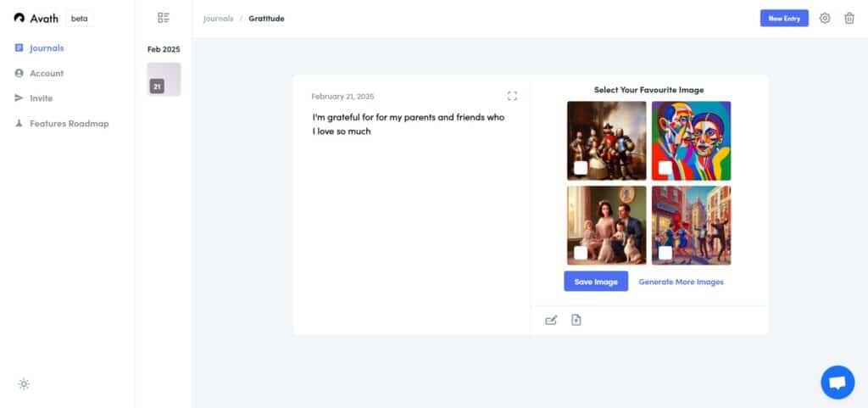Screen dimensions: 868x408
Task: Open the Account page
Action: tap(47, 73)
